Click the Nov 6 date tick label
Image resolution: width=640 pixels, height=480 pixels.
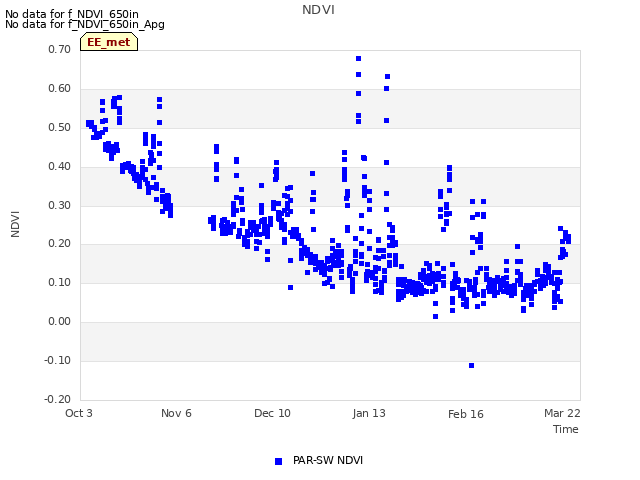[176, 413]
